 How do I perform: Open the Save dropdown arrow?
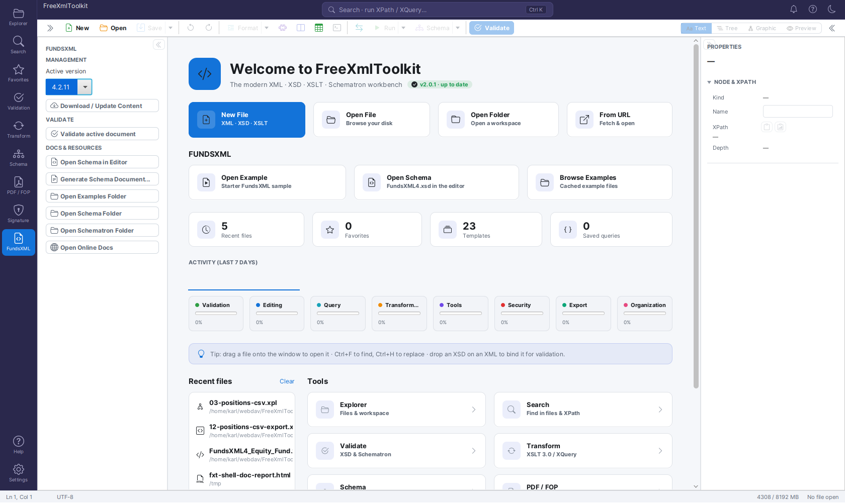171,28
